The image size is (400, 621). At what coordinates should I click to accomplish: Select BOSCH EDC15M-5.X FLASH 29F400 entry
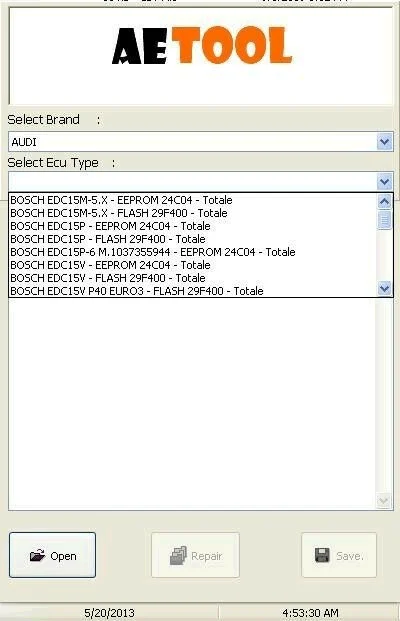click(x=119, y=213)
